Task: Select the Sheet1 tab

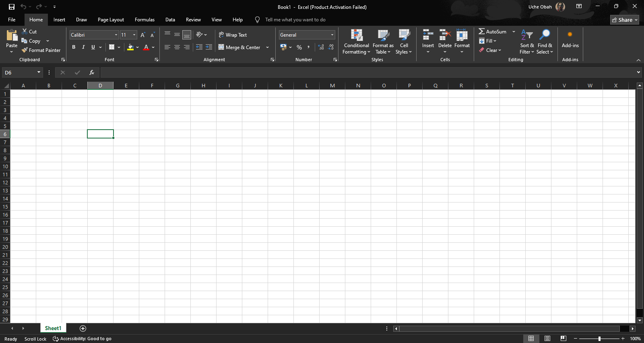Action: pyautogui.click(x=53, y=329)
